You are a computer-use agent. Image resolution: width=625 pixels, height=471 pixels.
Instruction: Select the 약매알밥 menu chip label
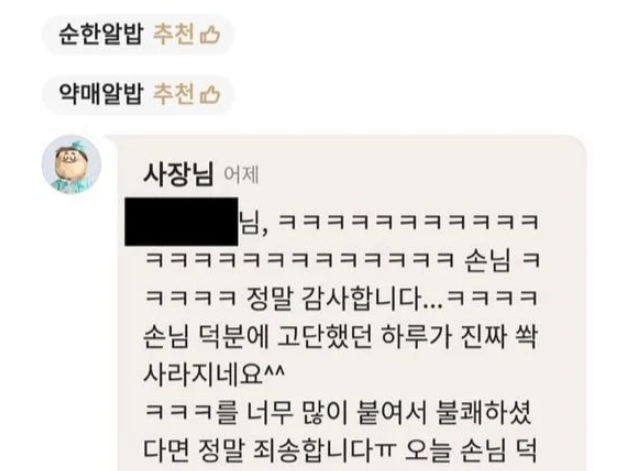(101, 94)
